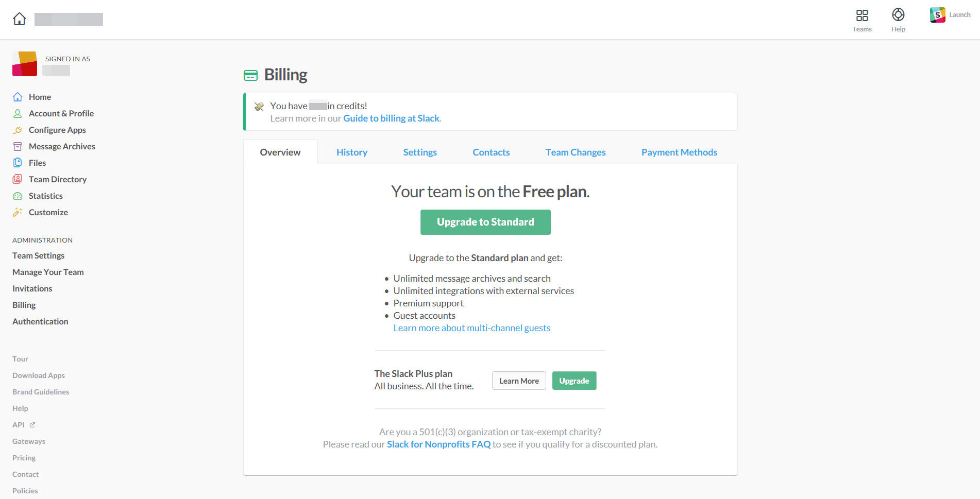Click the Files icon in sidebar
The width and height of the screenshot is (980, 499).
pyautogui.click(x=18, y=163)
